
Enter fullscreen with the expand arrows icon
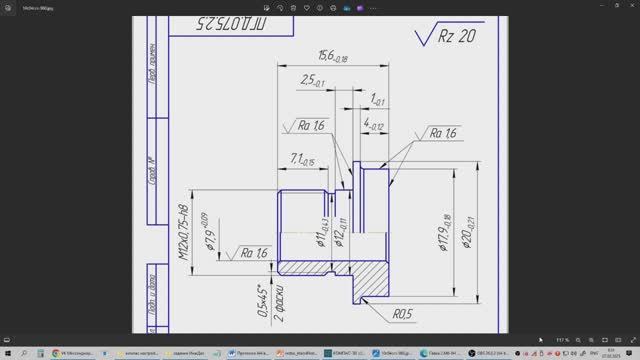[x=633, y=340]
